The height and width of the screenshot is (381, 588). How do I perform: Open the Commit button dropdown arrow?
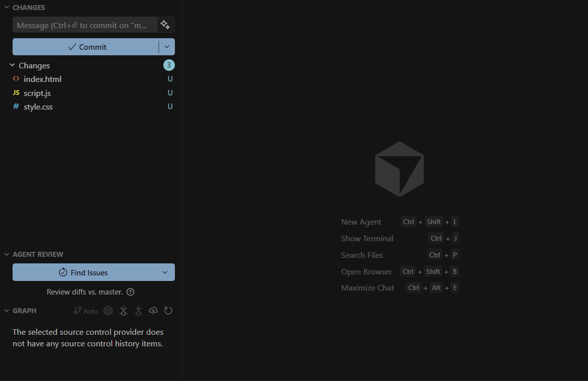coord(167,47)
